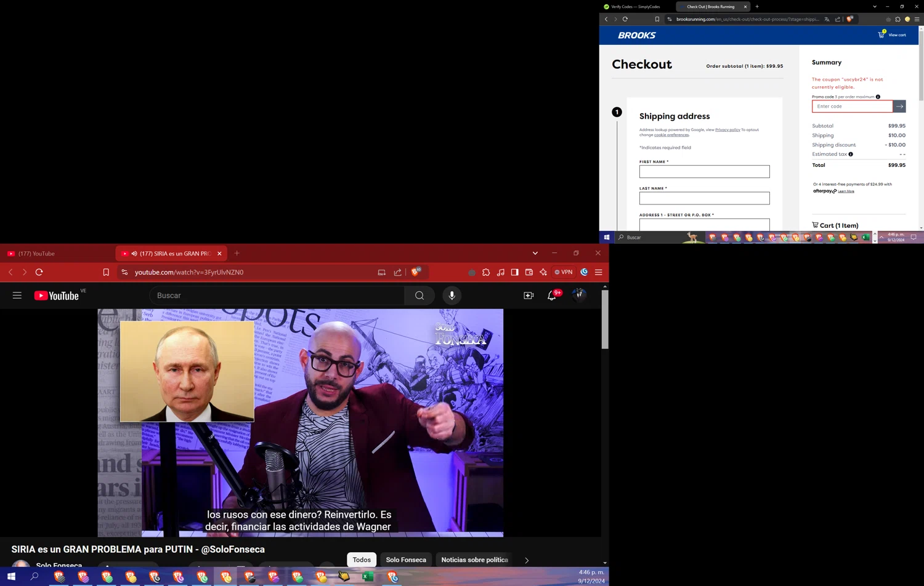Open Brave Shields on the YouTube window
This screenshot has height=586, width=924.
coord(416,271)
